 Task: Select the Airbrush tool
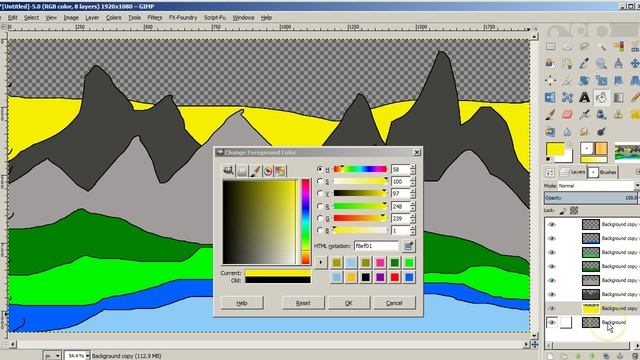click(584, 115)
